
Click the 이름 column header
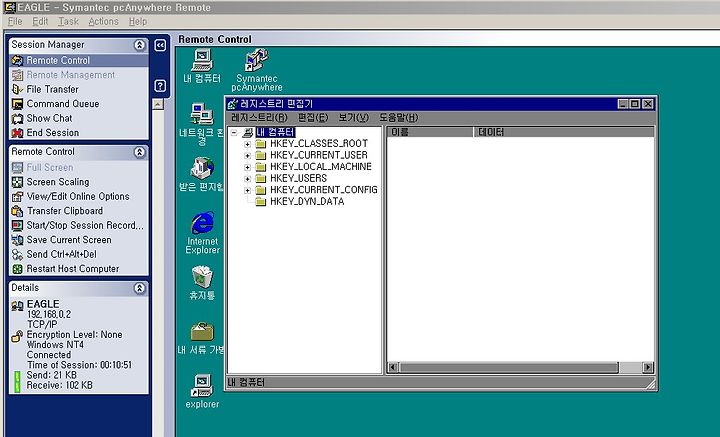click(430, 132)
